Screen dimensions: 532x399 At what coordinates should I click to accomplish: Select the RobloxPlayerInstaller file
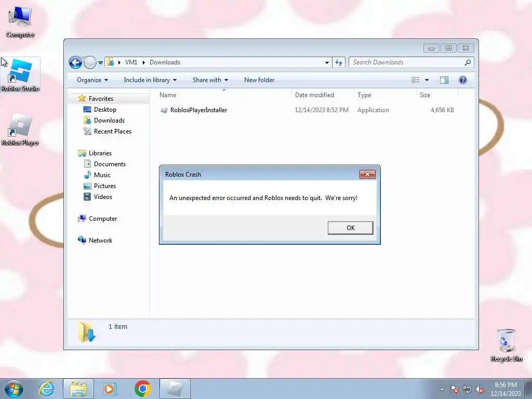click(198, 110)
